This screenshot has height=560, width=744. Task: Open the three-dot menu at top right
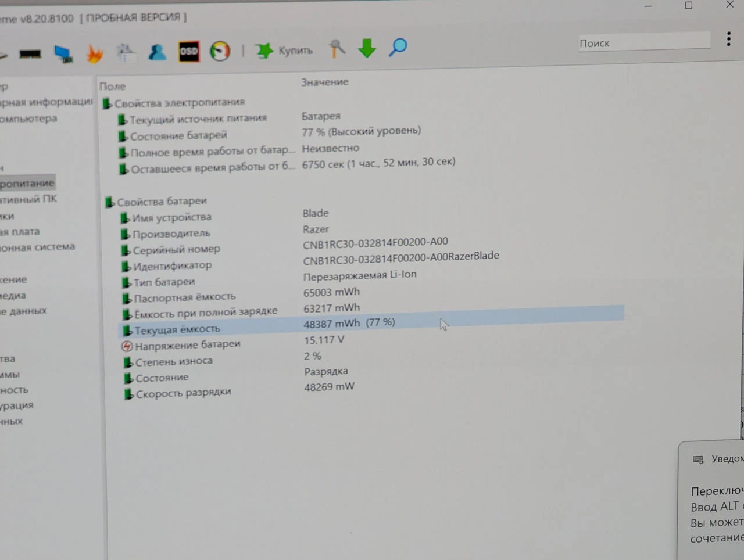(x=728, y=39)
